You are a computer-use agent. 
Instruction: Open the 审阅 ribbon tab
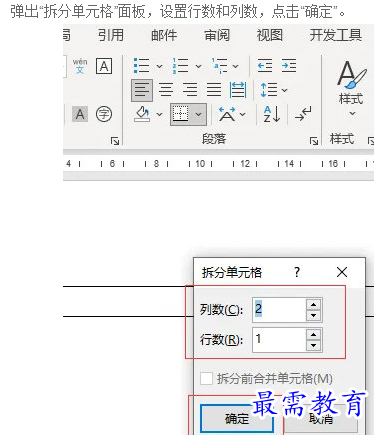click(x=217, y=35)
